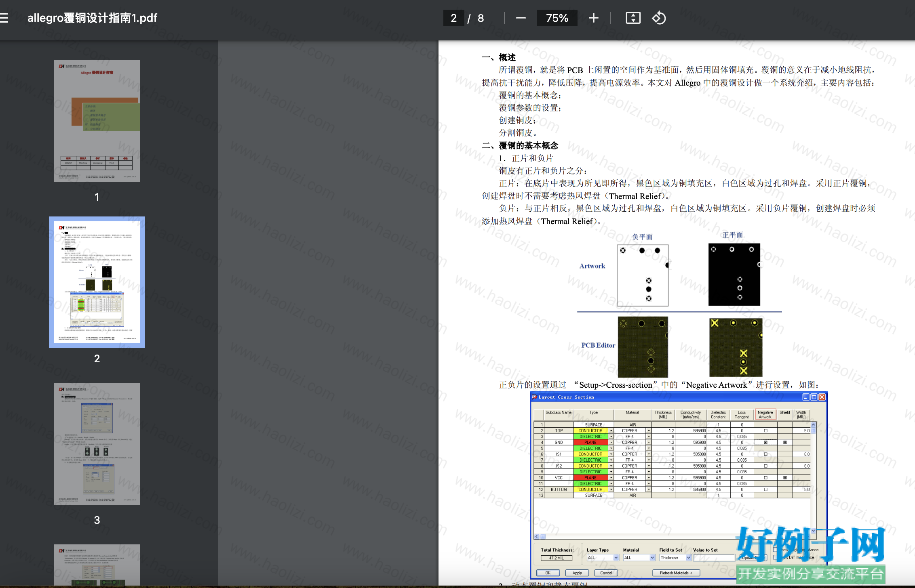Click the heading "一、概述"
The height and width of the screenshot is (588, 915).
(x=498, y=57)
